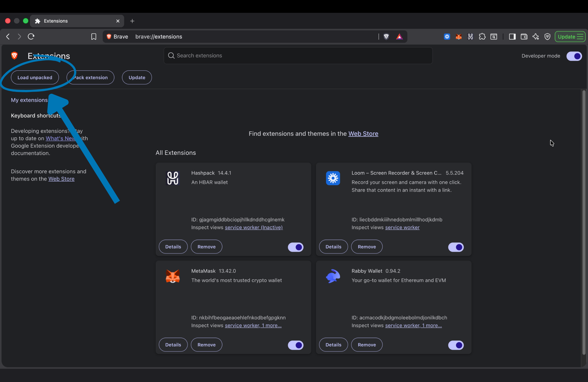Open the Brave Wallet toolbar icon
588x382 pixels.
524,36
